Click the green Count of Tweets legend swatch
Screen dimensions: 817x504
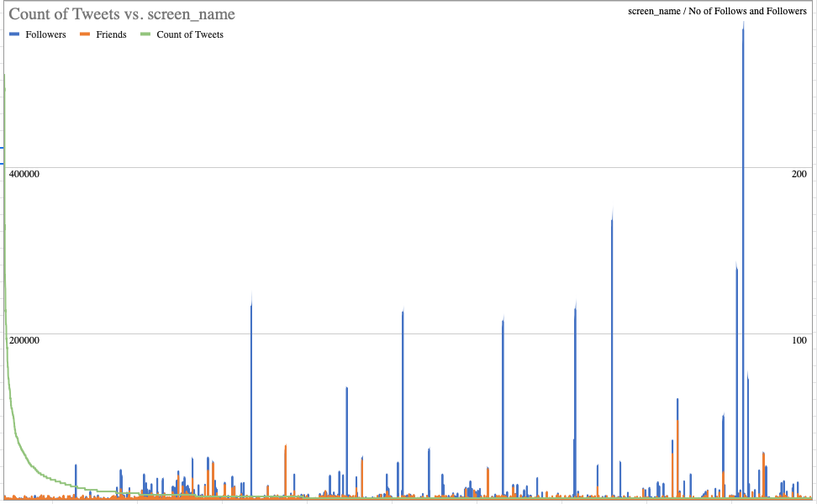pos(145,34)
